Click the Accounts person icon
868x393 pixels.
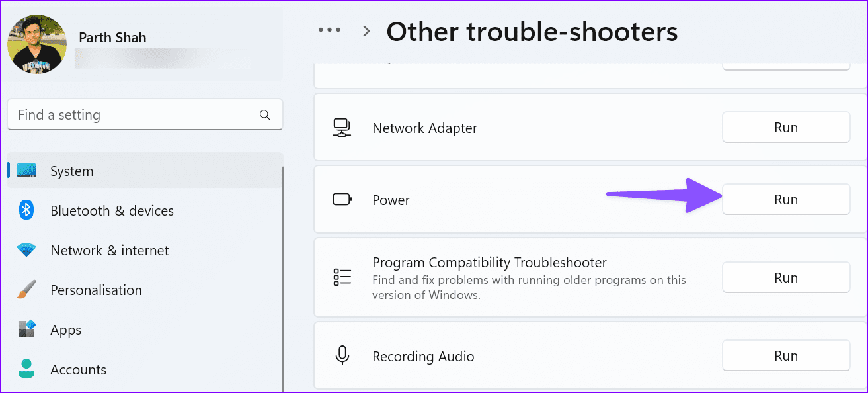coord(26,369)
